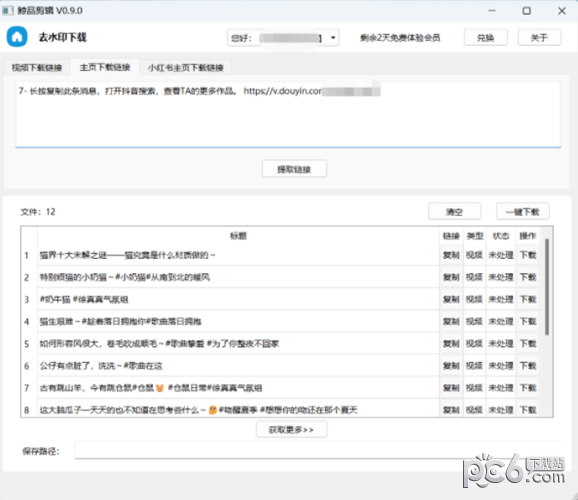
Task: Click inside the share link text box
Action: tap(288, 114)
